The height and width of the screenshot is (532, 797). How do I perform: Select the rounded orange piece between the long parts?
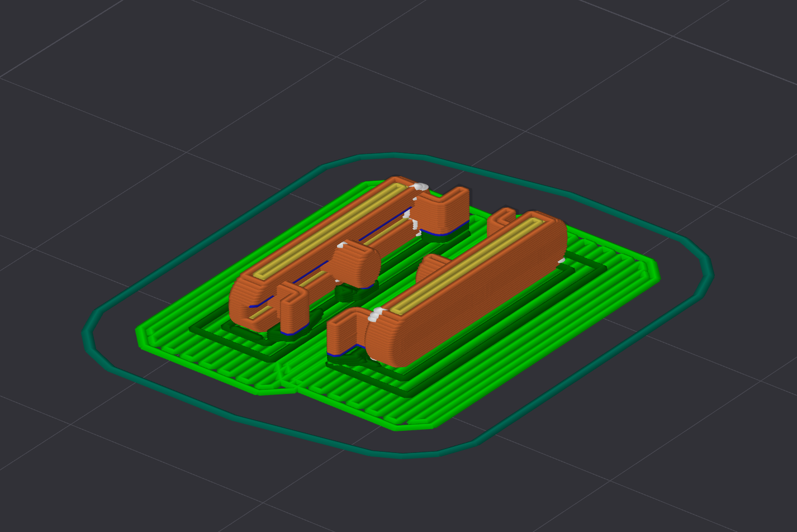point(356,264)
